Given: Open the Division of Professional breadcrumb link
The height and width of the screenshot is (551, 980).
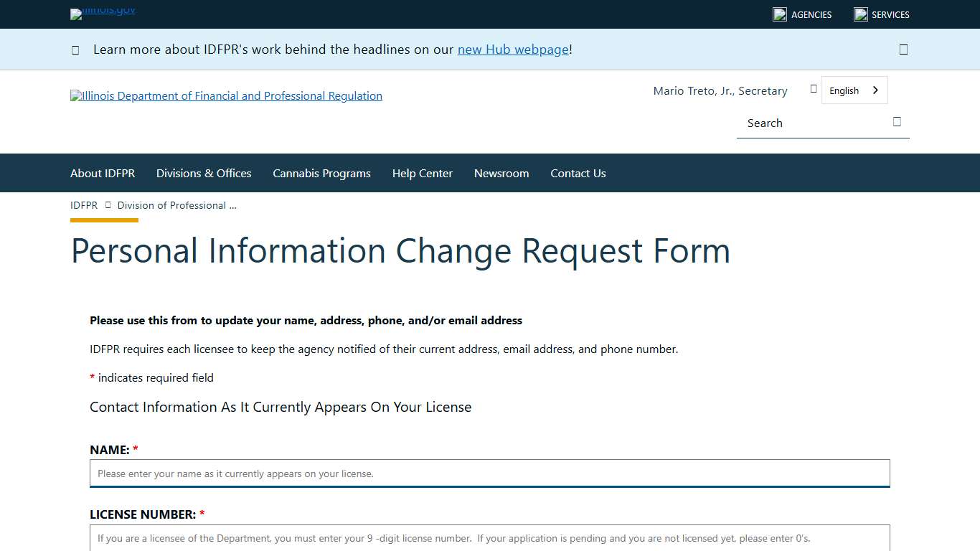Looking at the screenshot, I should (176, 205).
